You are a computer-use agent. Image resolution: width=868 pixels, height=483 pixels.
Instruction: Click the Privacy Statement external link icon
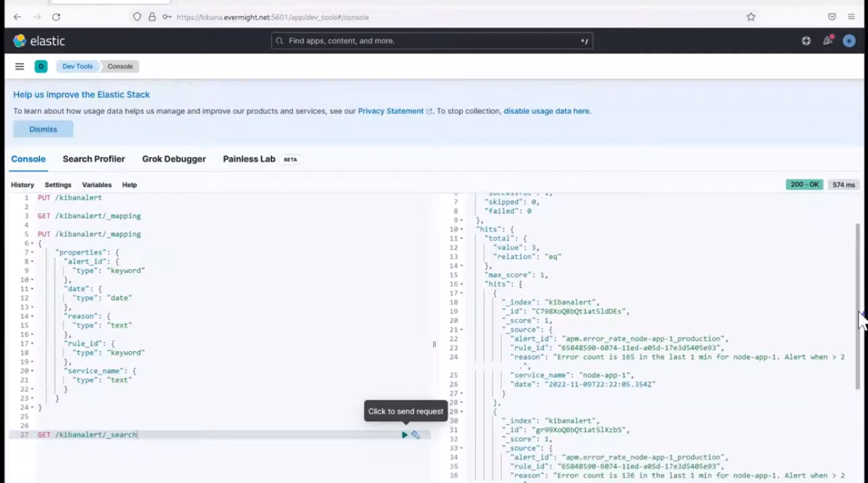click(429, 111)
